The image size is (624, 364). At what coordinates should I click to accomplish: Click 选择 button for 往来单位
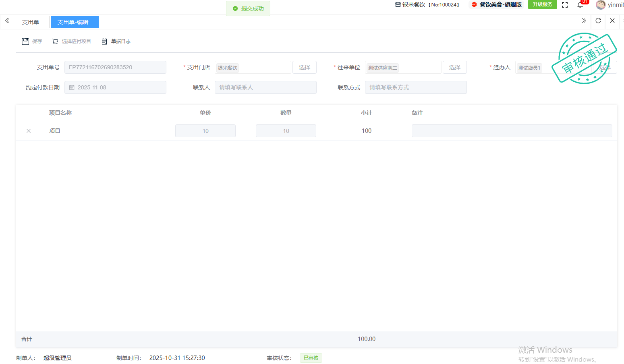click(x=454, y=67)
